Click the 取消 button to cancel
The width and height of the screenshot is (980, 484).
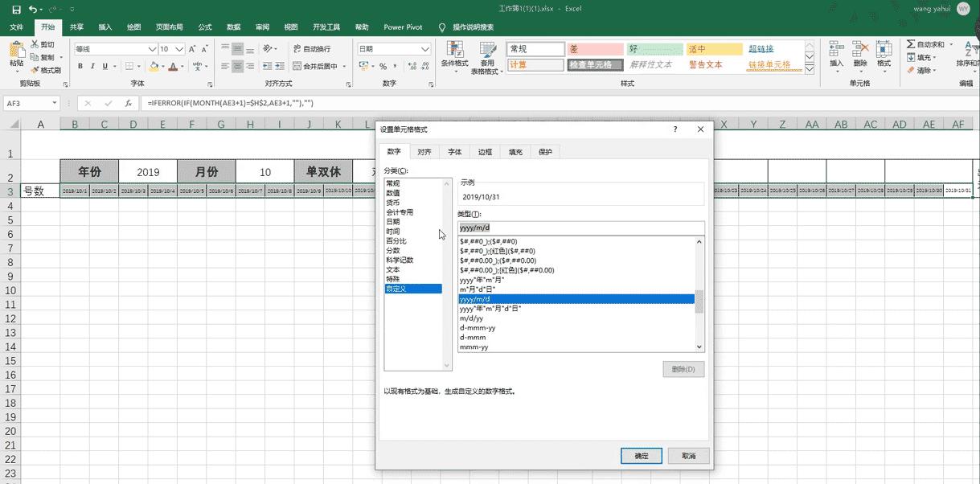tap(687, 456)
